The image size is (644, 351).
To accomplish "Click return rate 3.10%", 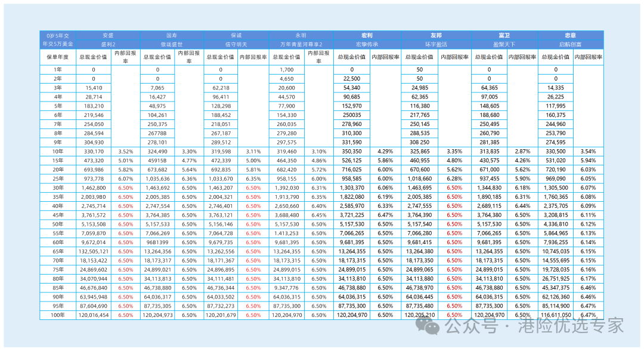I will coord(319,152).
